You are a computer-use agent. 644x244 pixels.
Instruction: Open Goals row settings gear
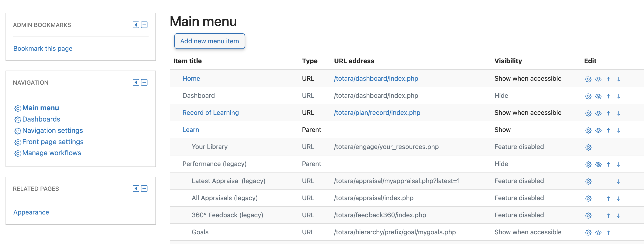tap(588, 232)
